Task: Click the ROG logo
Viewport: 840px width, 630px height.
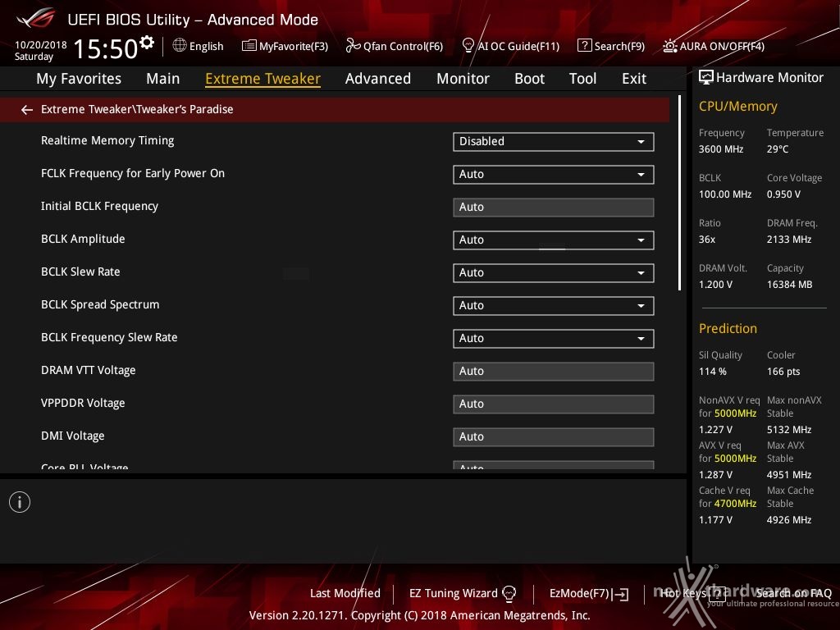Action: click(36, 18)
